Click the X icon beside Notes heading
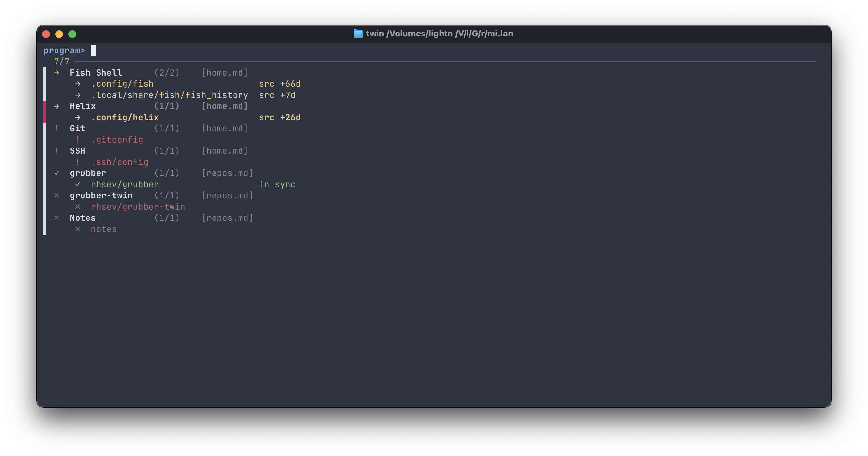Viewport: 868px width, 456px height. pos(57,217)
